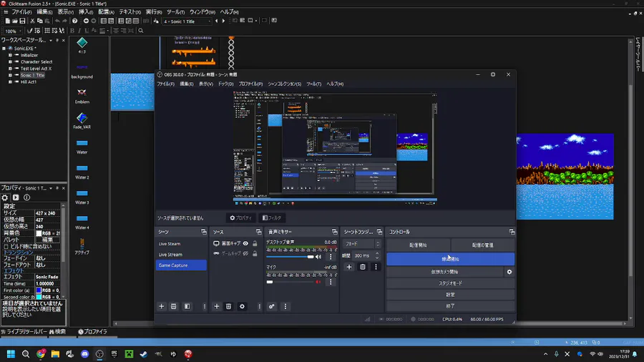Collapse the Sonic.EXE root tree node

(x=4, y=49)
